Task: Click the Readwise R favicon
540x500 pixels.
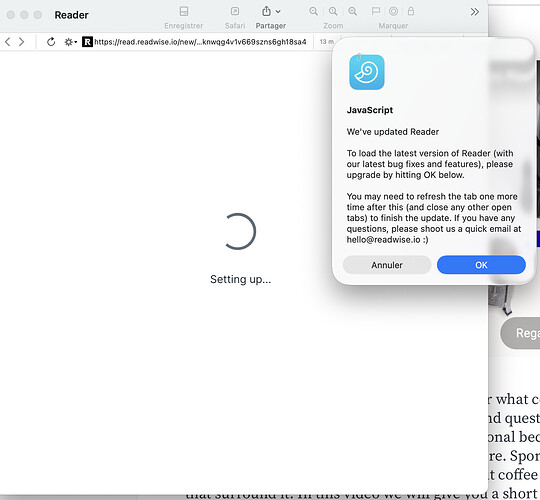Action: [87, 42]
